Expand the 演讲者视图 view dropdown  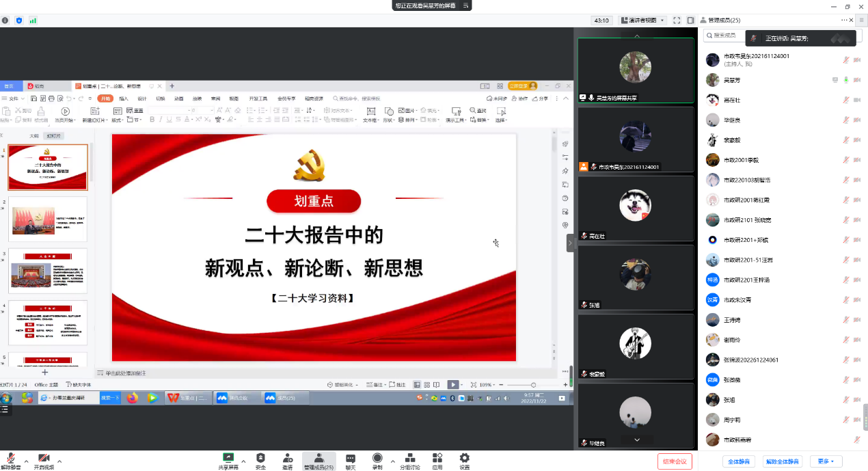click(x=642, y=21)
